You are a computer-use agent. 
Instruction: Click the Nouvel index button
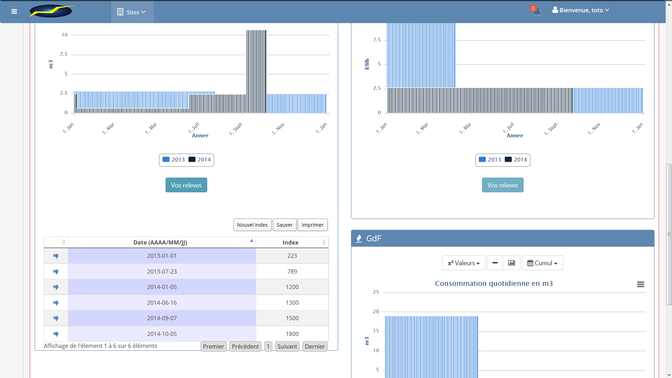(252, 225)
